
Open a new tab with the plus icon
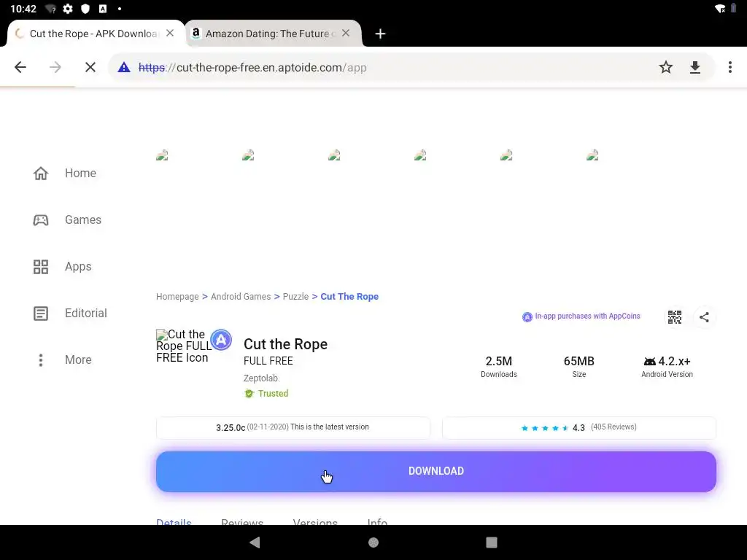[x=379, y=34]
